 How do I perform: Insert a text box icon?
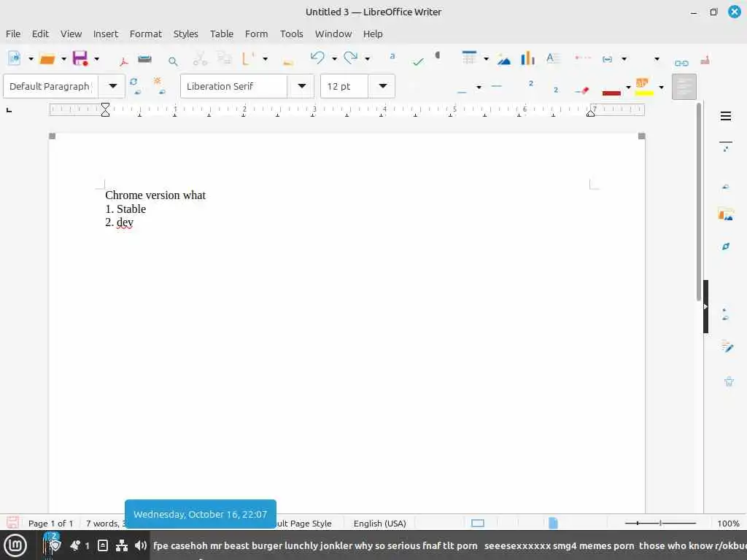click(553, 58)
